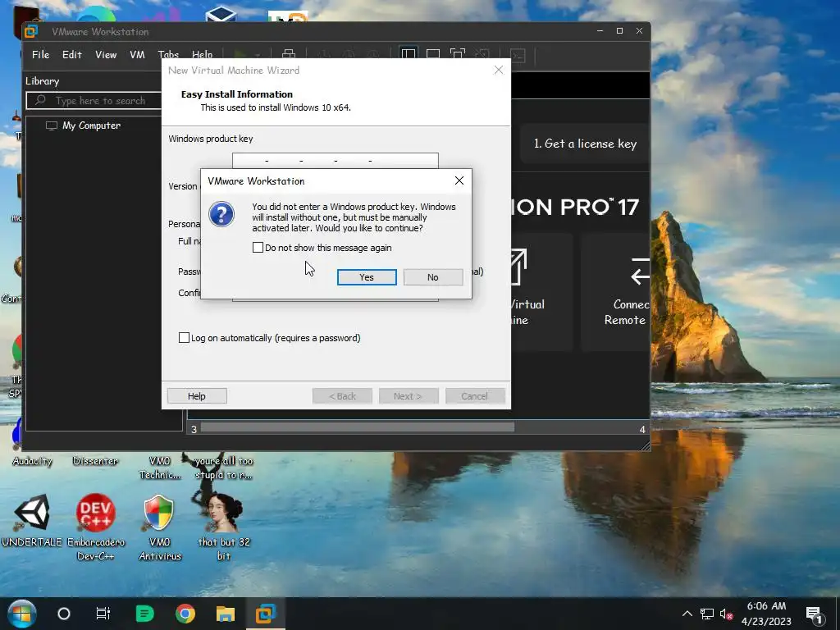Image resolution: width=840 pixels, height=630 pixels.
Task: Click the muted volume tray icon
Action: tap(727, 614)
